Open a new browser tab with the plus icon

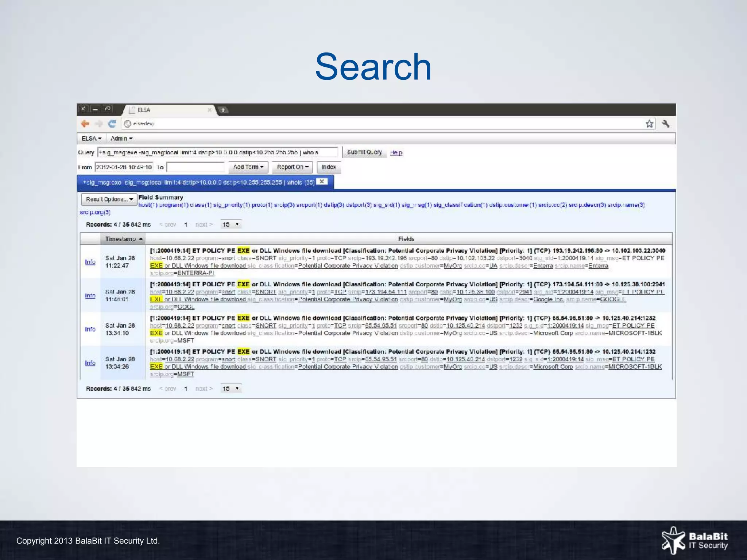(223, 110)
